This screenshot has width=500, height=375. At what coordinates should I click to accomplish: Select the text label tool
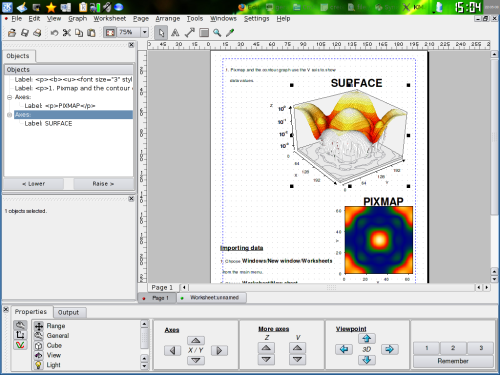(175, 33)
